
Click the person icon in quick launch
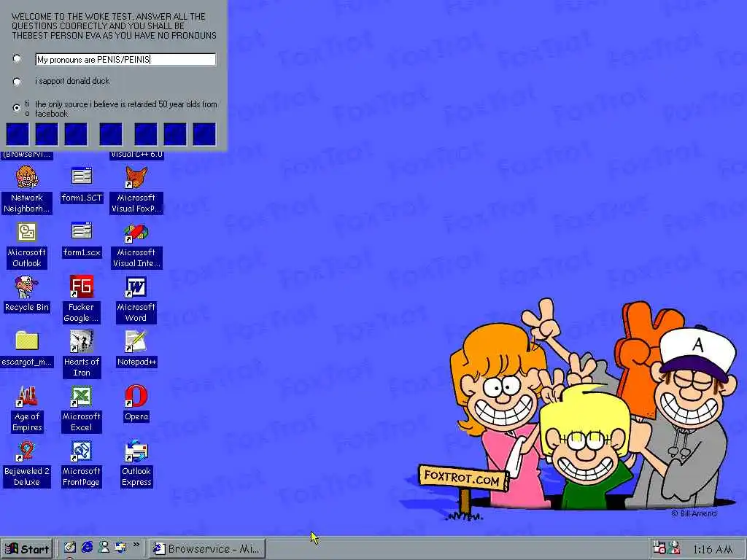coord(104,548)
